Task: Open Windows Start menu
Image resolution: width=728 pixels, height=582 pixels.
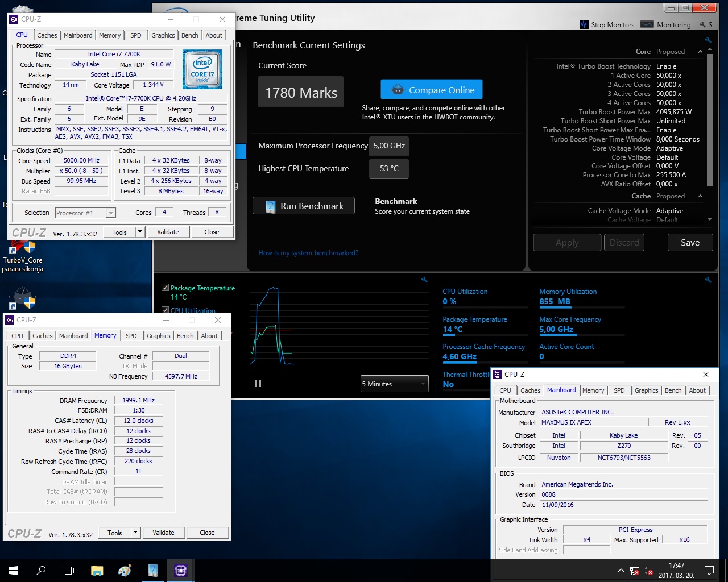Action: tap(14, 570)
